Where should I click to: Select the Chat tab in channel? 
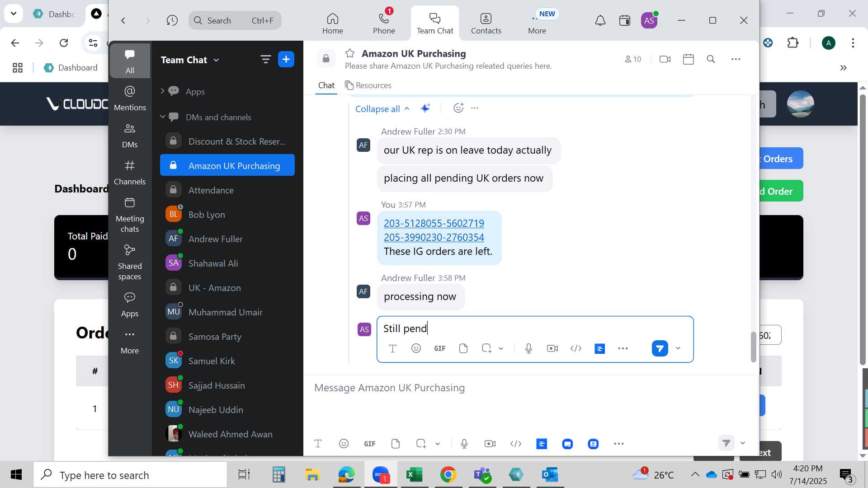point(326,85)
